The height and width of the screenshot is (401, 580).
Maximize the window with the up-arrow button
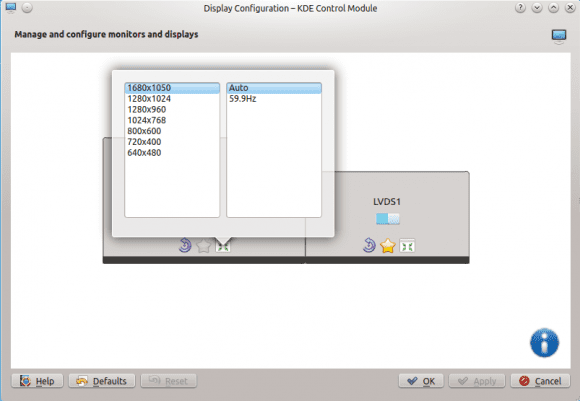pos(553,8)
